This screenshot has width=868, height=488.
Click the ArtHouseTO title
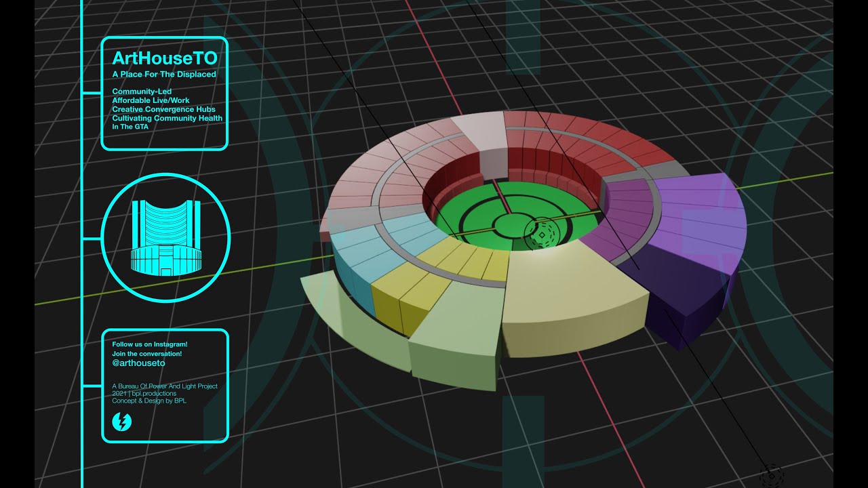tap(165, 58)
